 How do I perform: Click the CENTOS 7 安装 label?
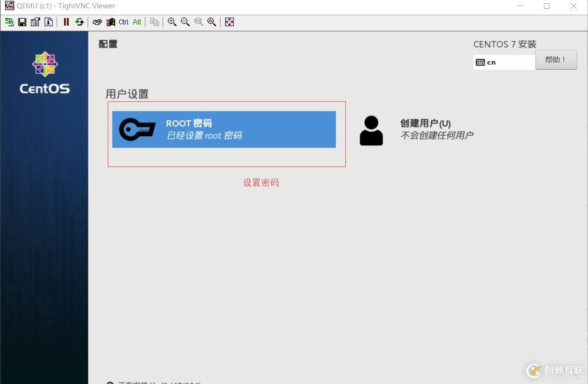(x=505, y=44)
